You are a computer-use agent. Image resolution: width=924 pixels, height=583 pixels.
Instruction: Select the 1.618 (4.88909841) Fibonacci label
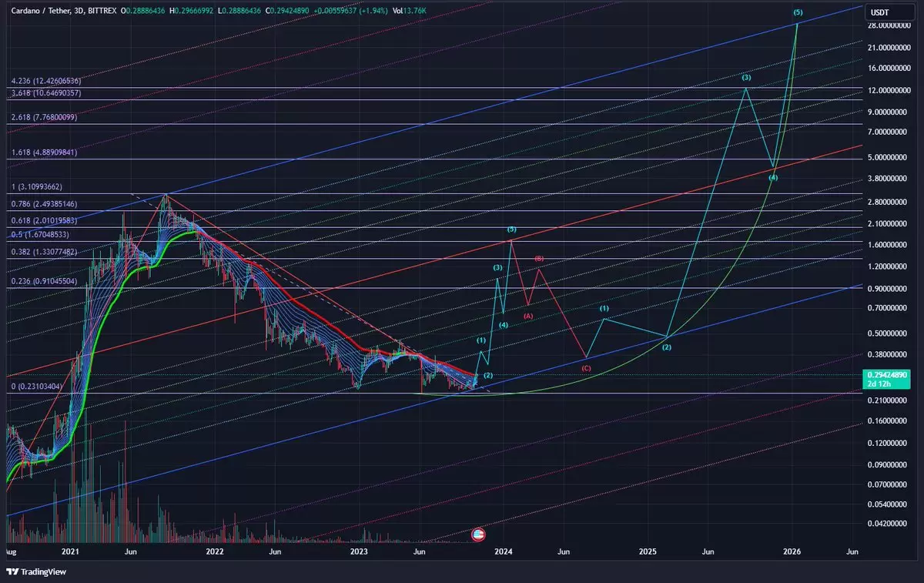point(44,152)
